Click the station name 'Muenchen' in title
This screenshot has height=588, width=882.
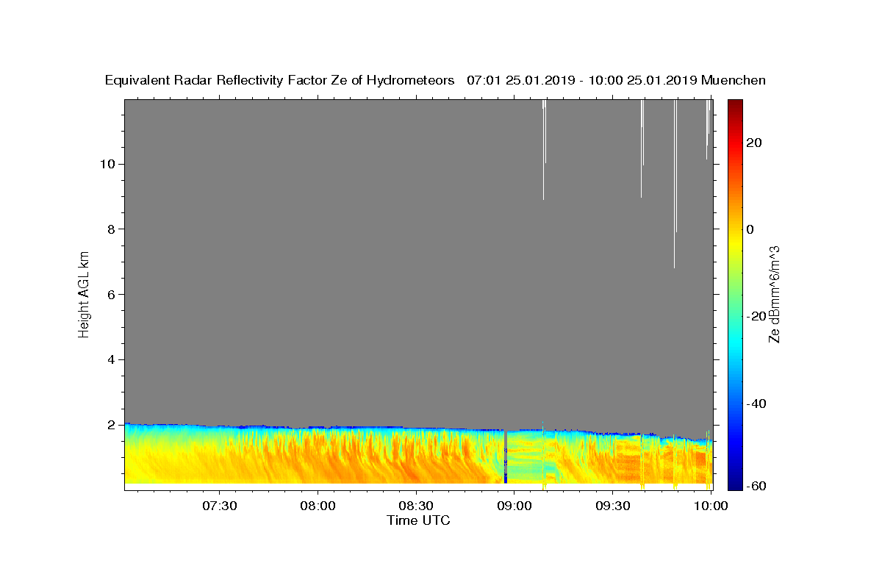[x=734, y=80]
